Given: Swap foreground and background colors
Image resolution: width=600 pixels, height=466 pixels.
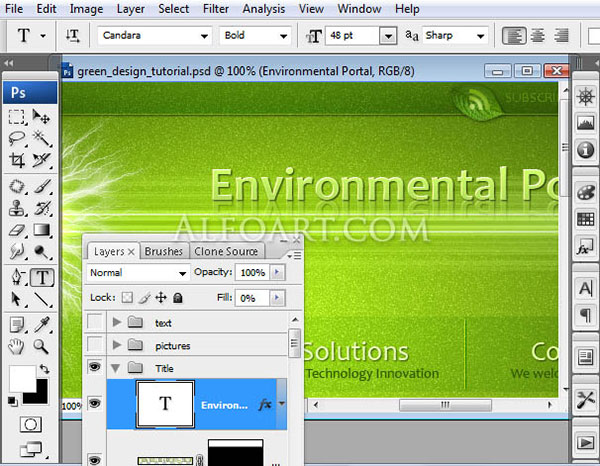Looking at the screenshot, I should [x=45, y=369].
